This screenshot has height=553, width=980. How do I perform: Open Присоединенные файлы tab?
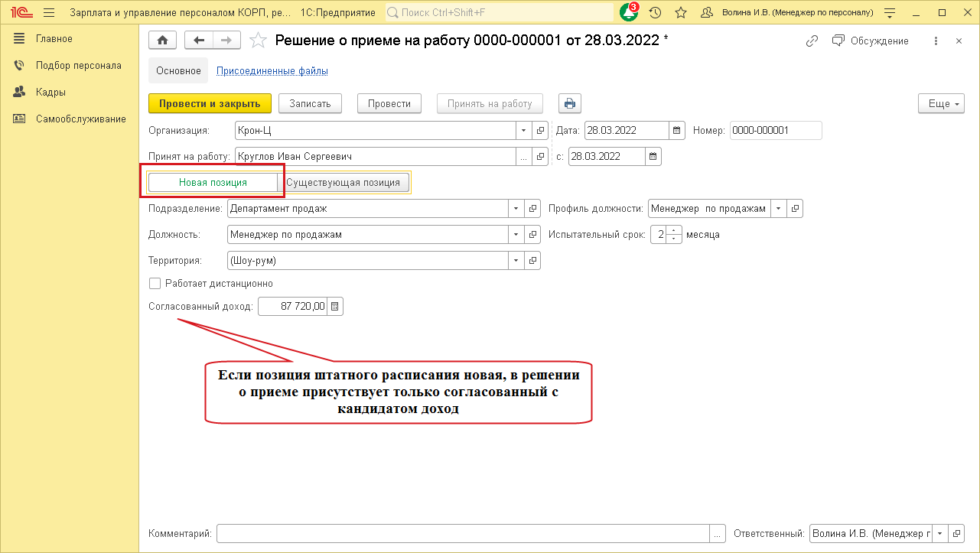(272, 71)
